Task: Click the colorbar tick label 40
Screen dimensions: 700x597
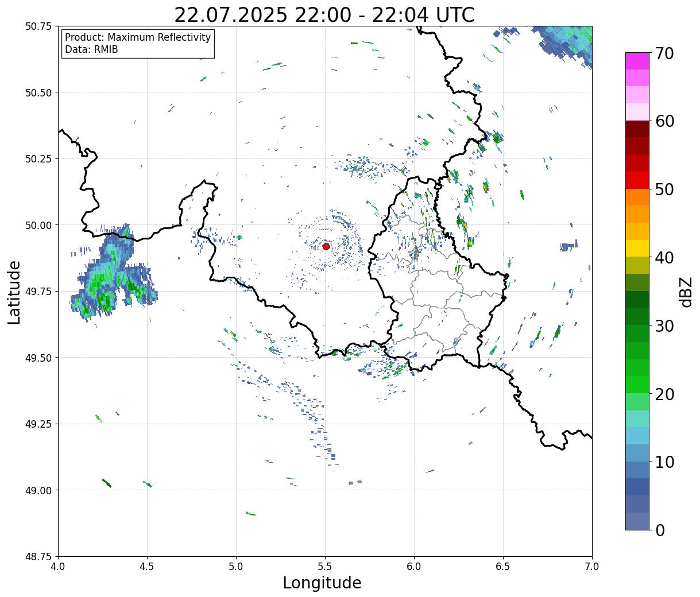Action: coord(664,258)
